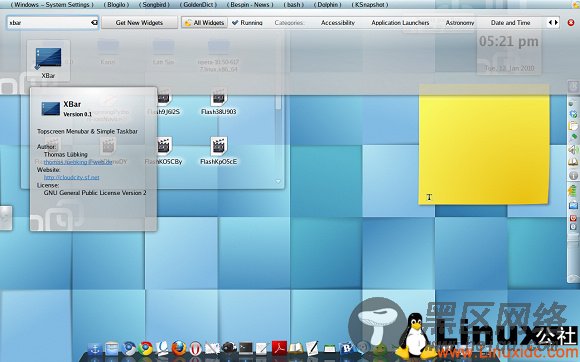Open the notepad with pen dock icon

312,348
